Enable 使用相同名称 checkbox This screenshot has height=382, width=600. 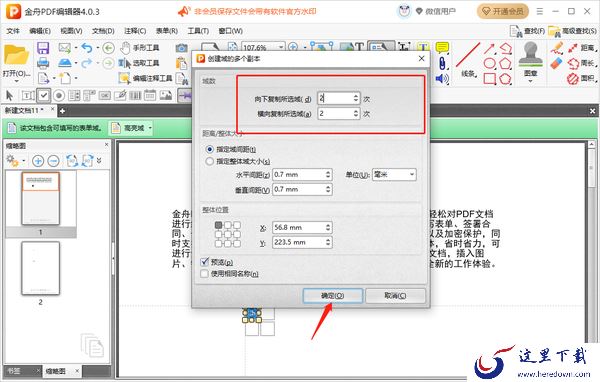pyautogui.click(x=204, y=274)
